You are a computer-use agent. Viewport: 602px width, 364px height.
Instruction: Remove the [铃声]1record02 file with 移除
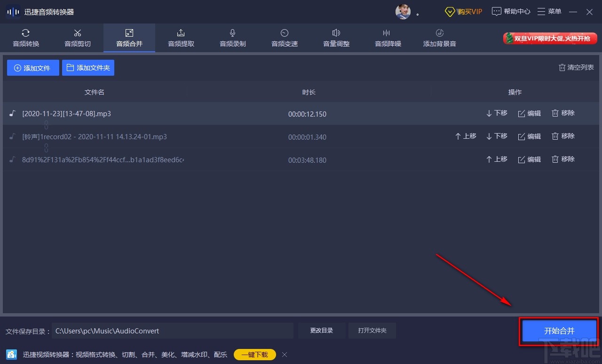[x=563, y=136]
